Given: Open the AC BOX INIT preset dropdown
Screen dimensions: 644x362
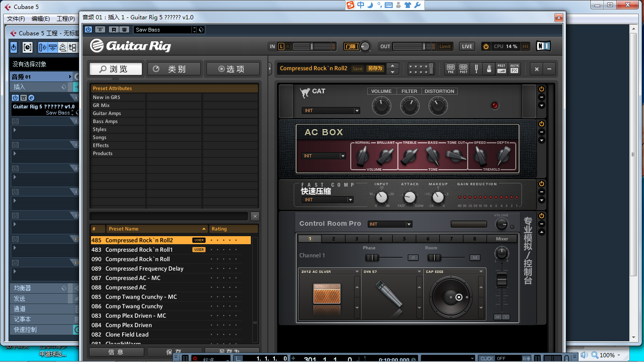Looking at the screenshot, I should tap(324, 156).
